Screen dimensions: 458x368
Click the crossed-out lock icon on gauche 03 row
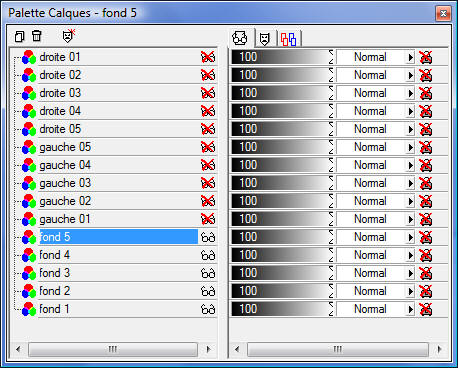point(425,183)
